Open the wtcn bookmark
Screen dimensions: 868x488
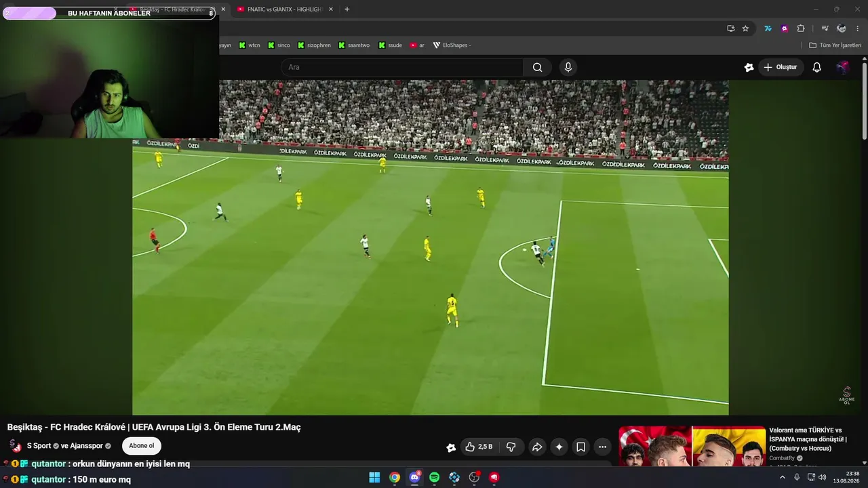coord(250,45)
